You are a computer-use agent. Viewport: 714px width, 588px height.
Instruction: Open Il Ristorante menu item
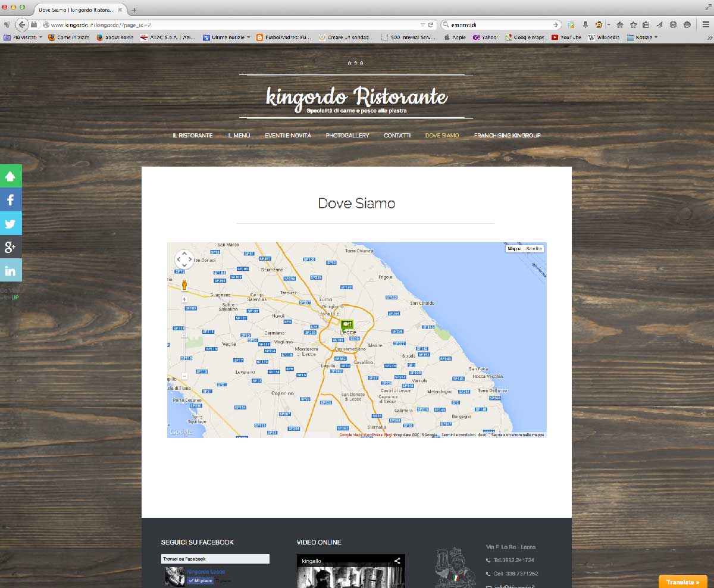[x=192, y=136]
